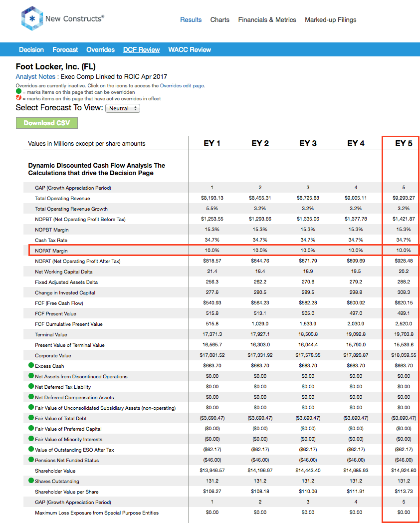Image resolution: width=420 pixels, height=523 pixels.
Task: Click the 5.5% revenue growth value
Action: coord(212,209)
